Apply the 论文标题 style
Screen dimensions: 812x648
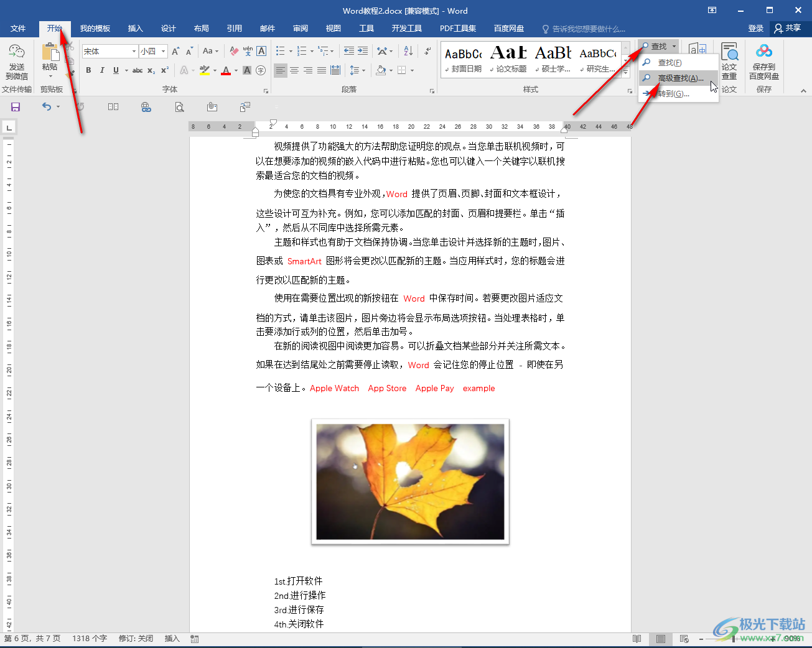click(508, 60)
